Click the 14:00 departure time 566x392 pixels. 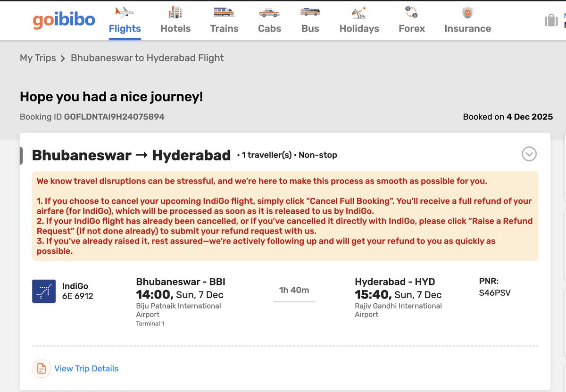pyautogui.click(x=155, y=295)
